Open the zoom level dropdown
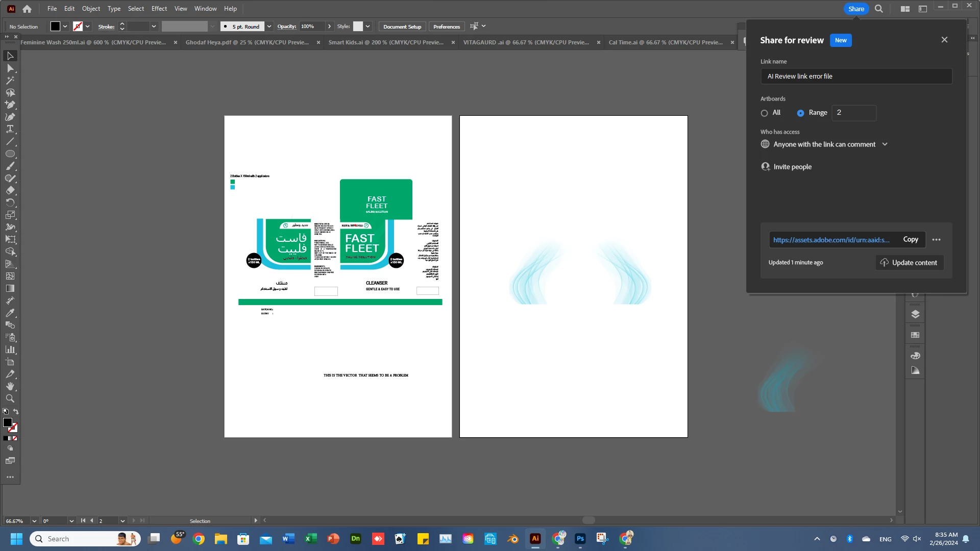 pos(34,521)
